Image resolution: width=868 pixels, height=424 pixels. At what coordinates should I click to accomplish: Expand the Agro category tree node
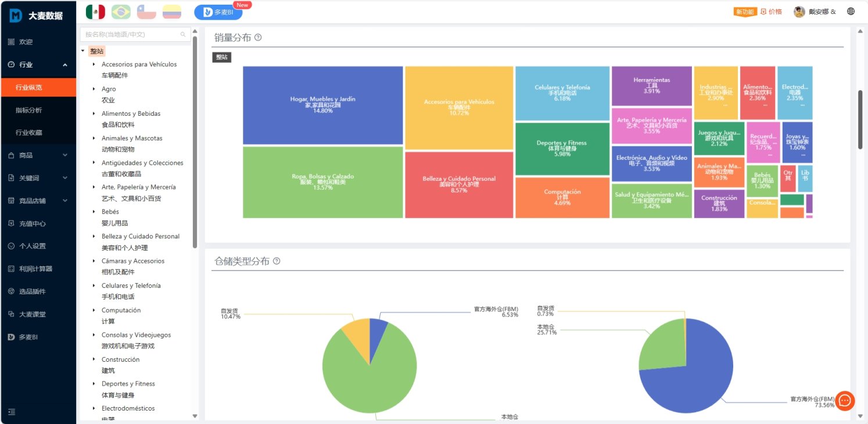pyautogui.click(x=94, y=89)
